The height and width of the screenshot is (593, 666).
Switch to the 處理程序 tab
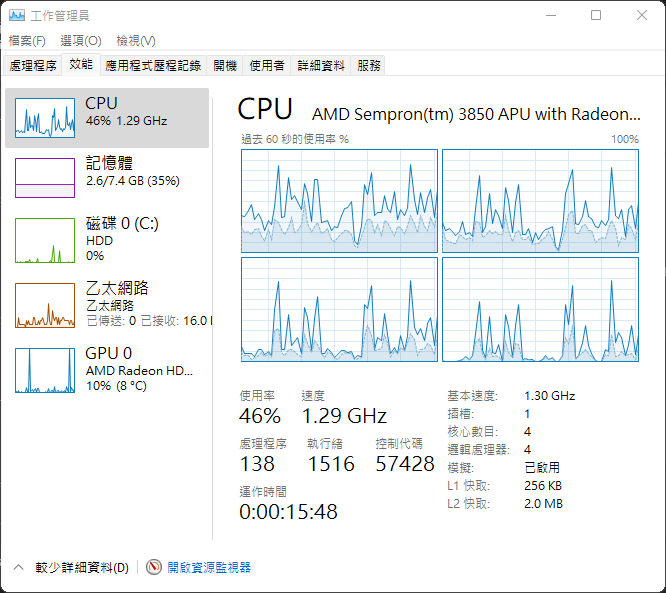33,65
